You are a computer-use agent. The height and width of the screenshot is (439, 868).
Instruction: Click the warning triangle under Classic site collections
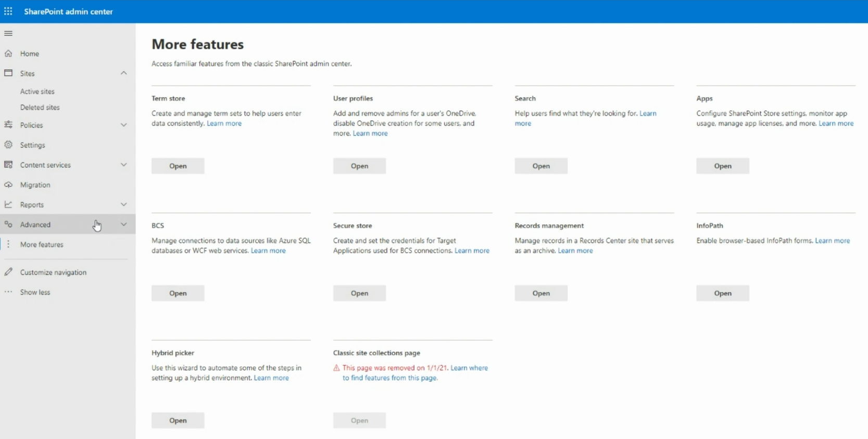coord(336,368)
